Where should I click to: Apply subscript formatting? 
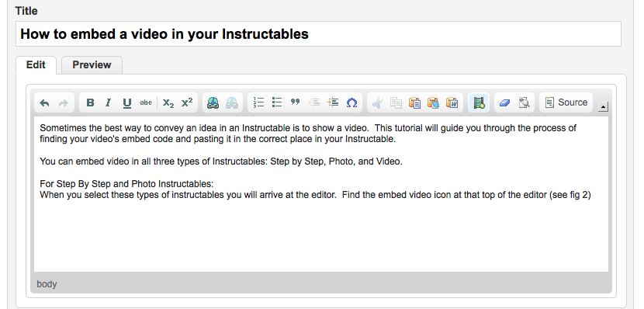[x=168, y=102]
